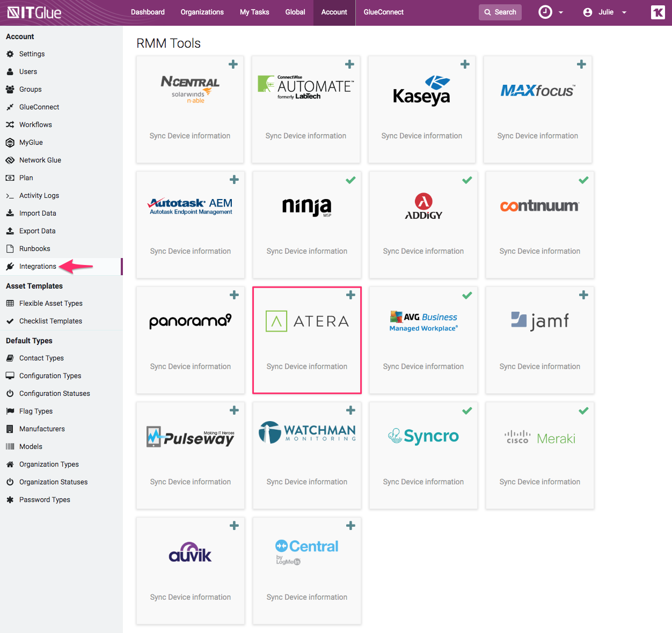Open Checklist Templates

50,321
